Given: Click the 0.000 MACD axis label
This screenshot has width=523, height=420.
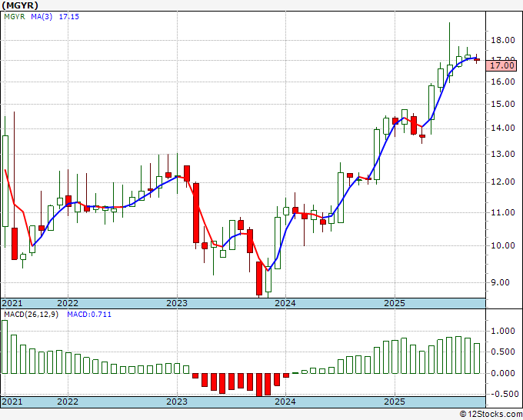Looking at the screenshot, I should (503, 373).
